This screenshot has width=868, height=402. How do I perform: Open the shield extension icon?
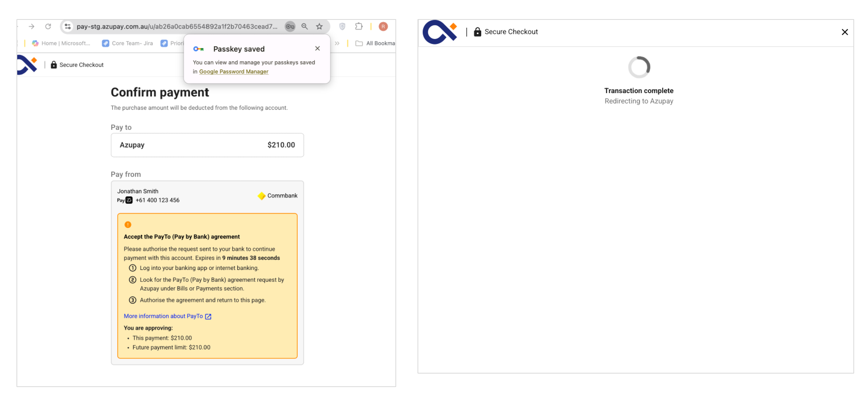(x=342, y=27)
